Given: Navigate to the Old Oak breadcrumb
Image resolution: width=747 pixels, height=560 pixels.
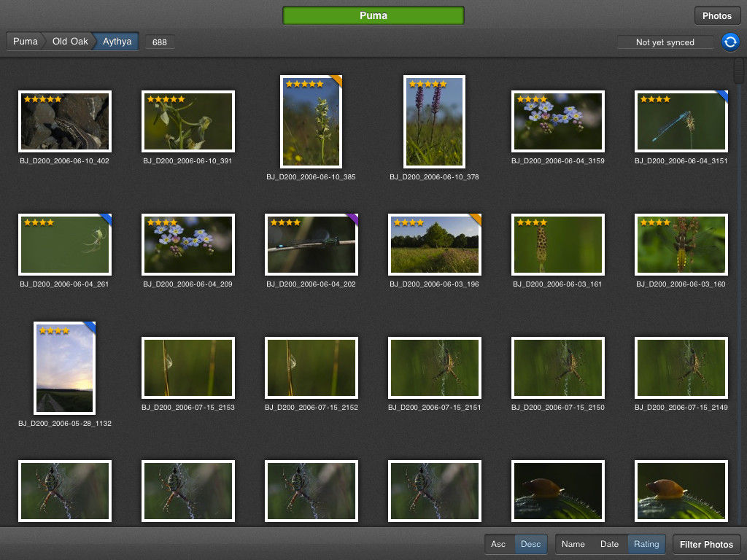Looking at the screenshot, I should click(x=70, y=42).
